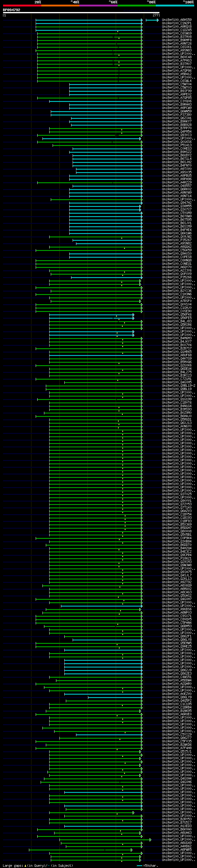Click the cyan ~100% identity legend segment
This screenshot has height=868, width=197.
pyautogui.click(x=175, y=6)
